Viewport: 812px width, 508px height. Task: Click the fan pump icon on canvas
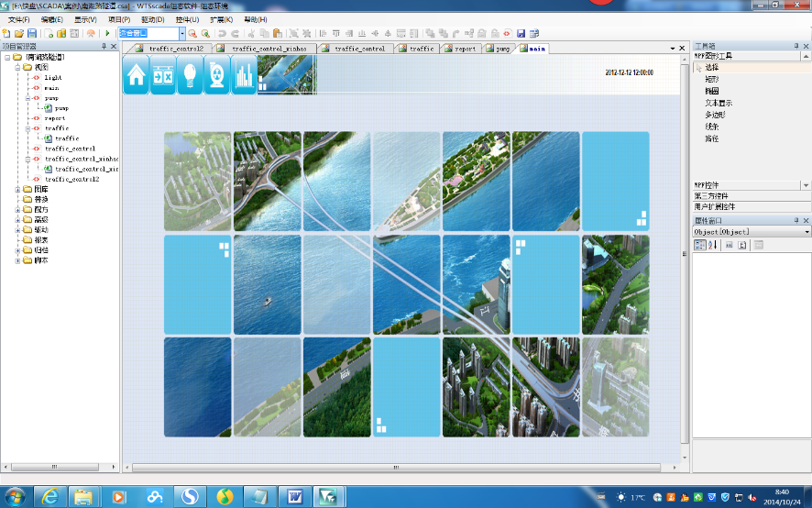click(x=217, y=75)
